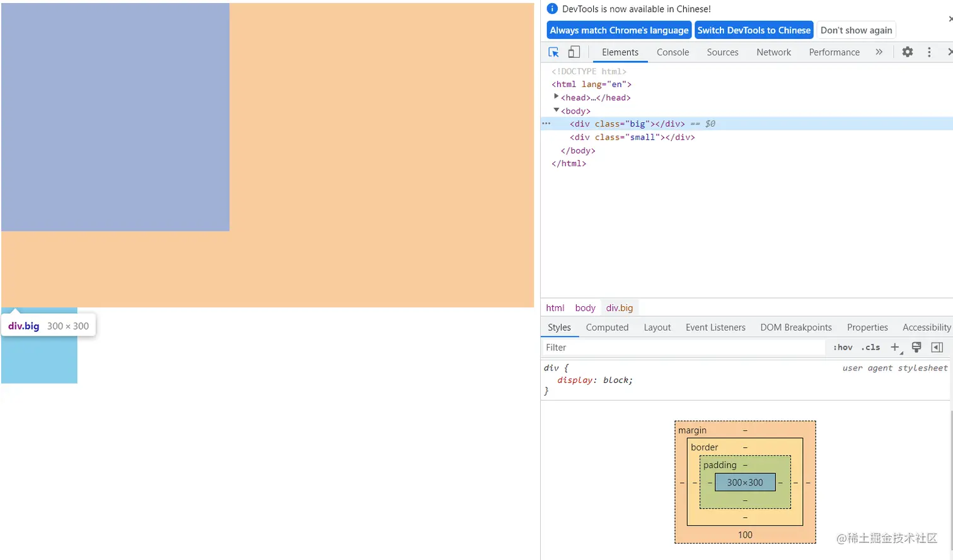Open the Sources tab

point(722,52)
